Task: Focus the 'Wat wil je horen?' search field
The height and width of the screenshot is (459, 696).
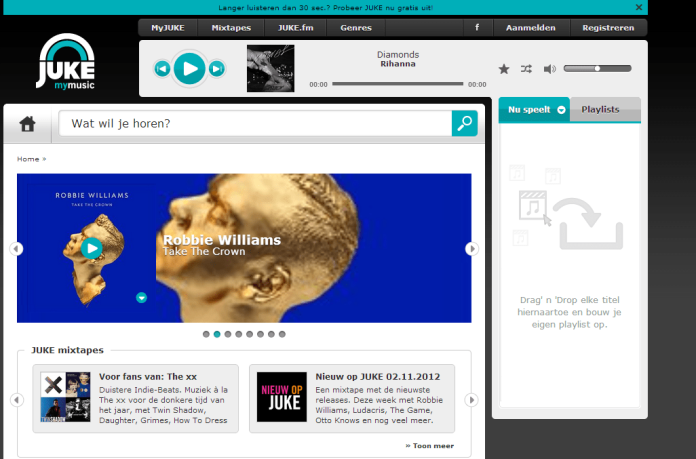Action: [x=255, y=123]
